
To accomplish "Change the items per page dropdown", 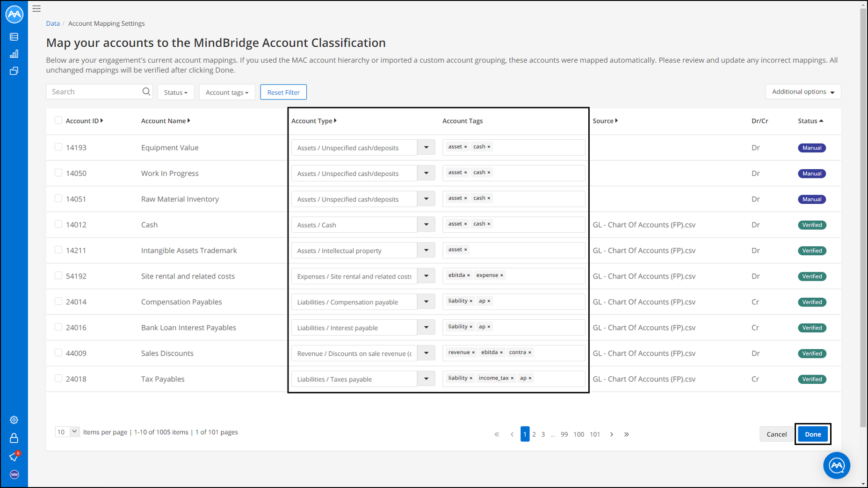I will 67,432.
